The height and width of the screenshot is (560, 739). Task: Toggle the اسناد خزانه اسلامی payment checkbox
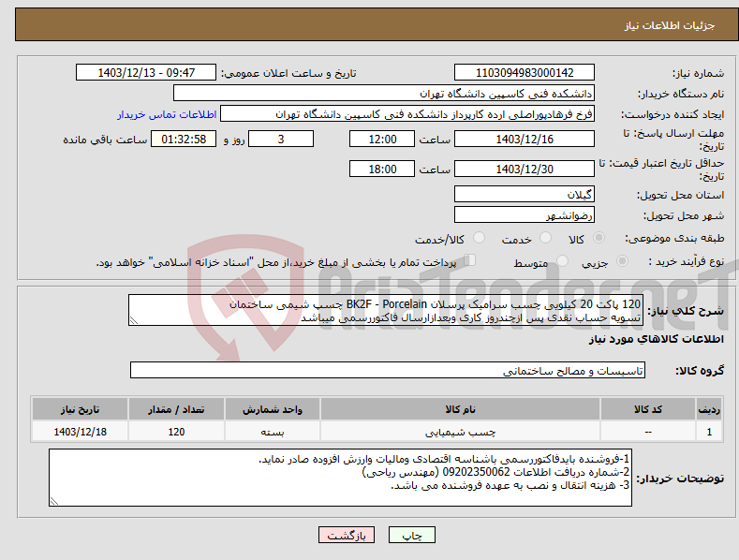coord(469,260)
